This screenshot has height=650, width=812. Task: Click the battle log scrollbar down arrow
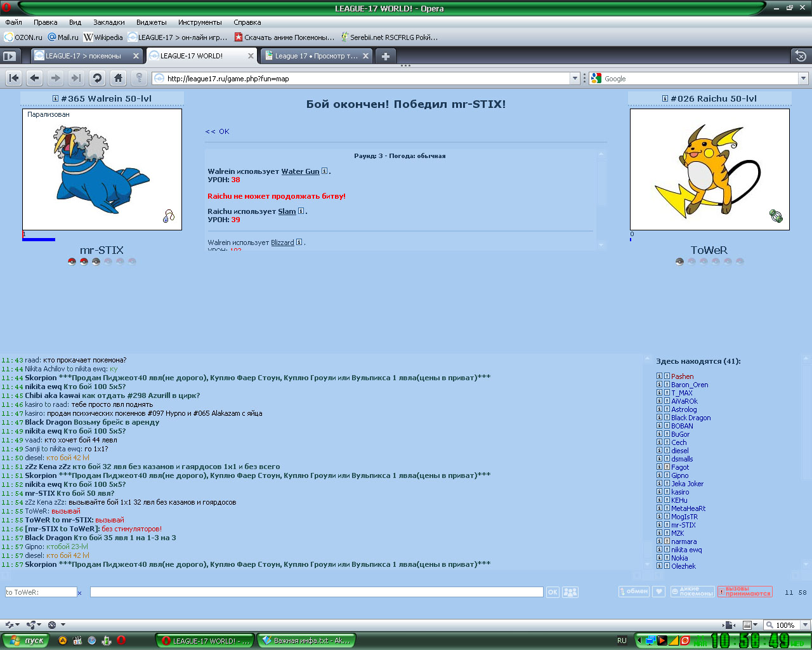[x=601, y=245]
